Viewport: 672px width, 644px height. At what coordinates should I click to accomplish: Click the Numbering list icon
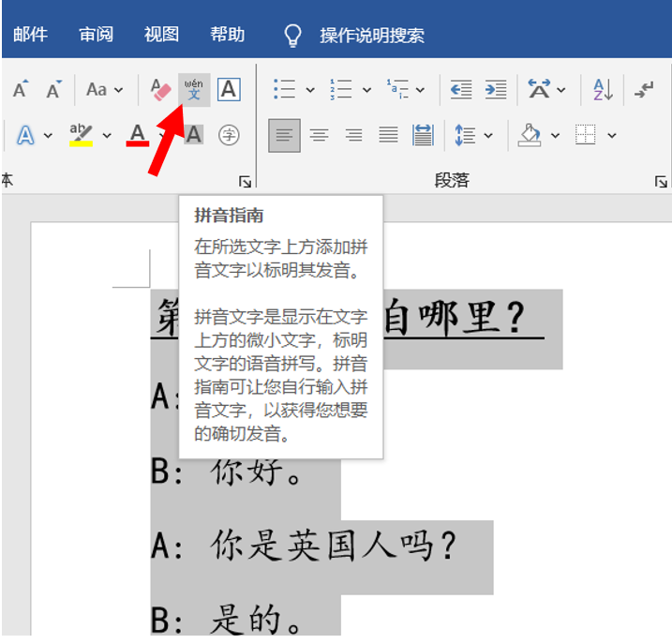pos(341,90)
